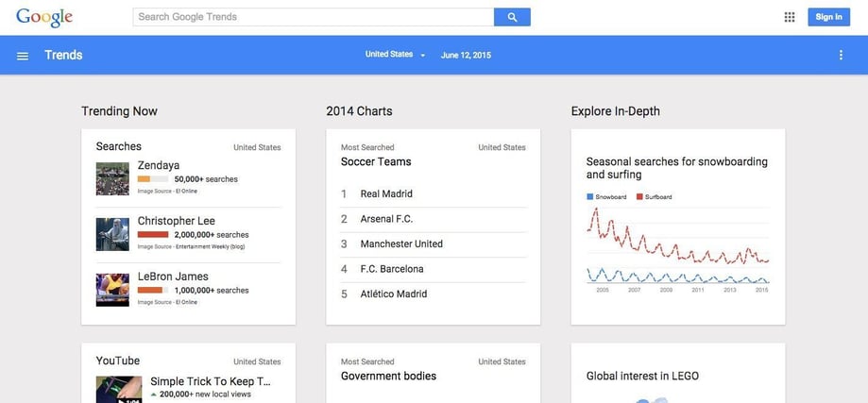Viewport: 868px width, 403px height.
Task: Click United States label on Government bodies card
Action: (x=502, y=361)
